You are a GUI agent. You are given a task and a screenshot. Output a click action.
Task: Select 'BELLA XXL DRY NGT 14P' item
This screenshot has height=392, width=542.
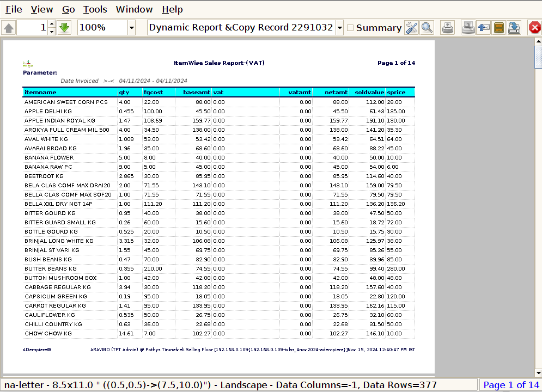58,204
